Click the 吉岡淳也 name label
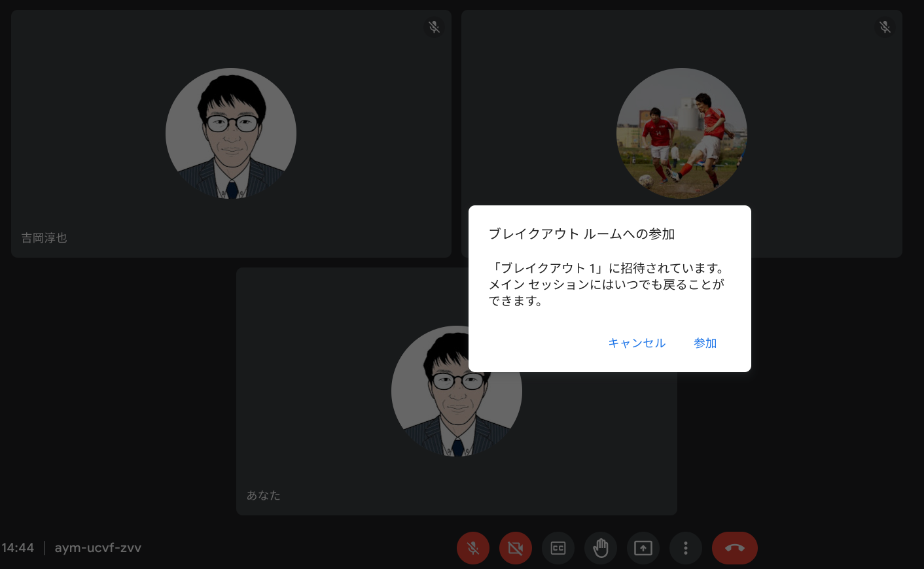924x569 pixels. (x=44, y=238)
